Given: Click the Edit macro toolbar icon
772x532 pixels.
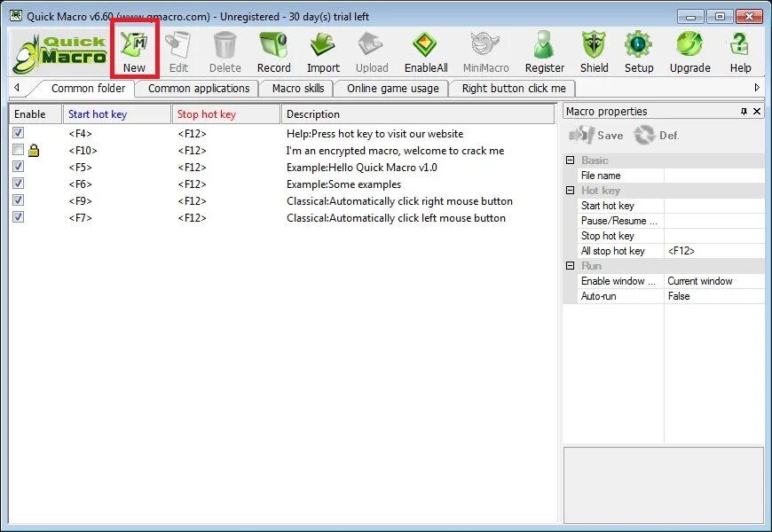Looking at the screenshot, I should tap(178, 51).
